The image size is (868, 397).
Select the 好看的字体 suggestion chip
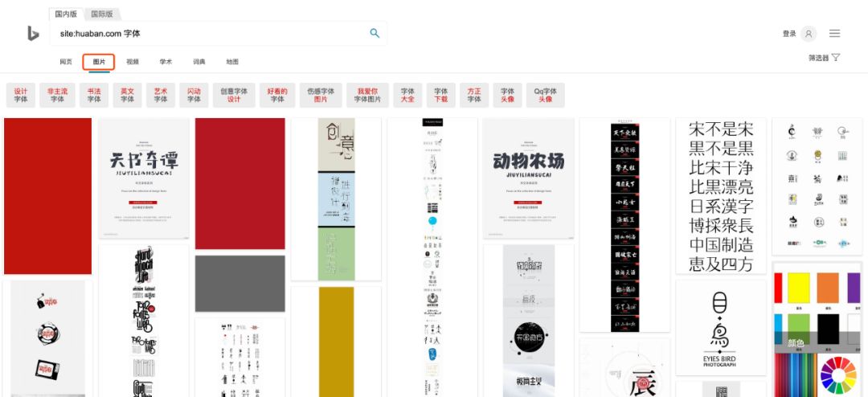[x=277, y=96]
